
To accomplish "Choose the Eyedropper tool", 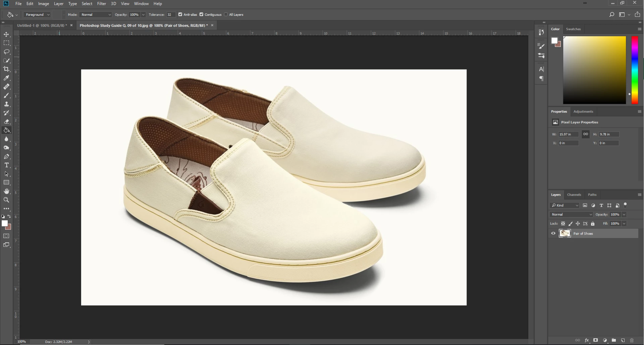I will [x=6, y=78].
